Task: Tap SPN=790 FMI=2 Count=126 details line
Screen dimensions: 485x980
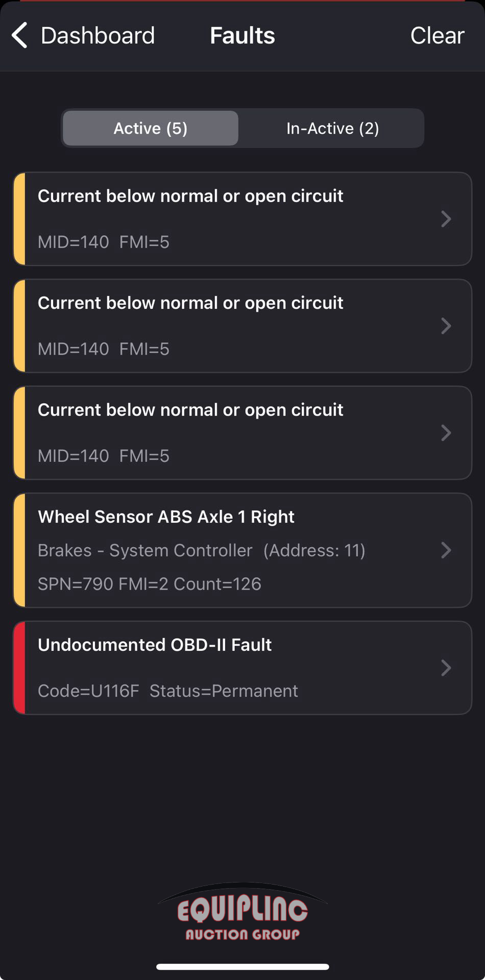Action: coord(150,583)
